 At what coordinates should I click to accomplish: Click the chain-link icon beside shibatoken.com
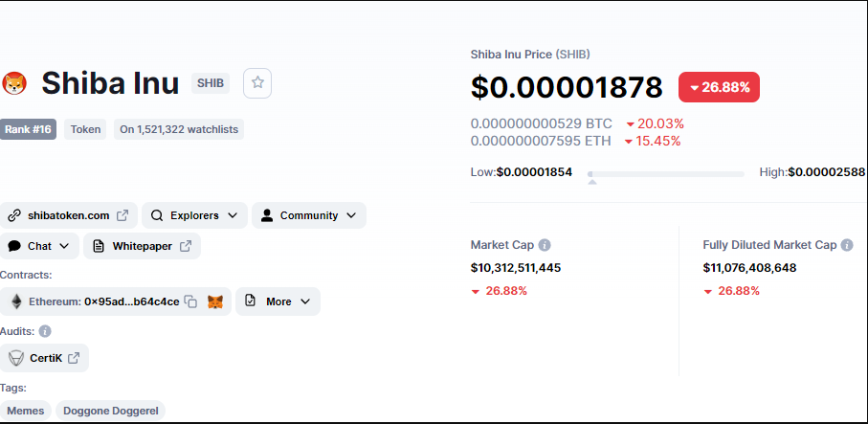pos(14,215)
